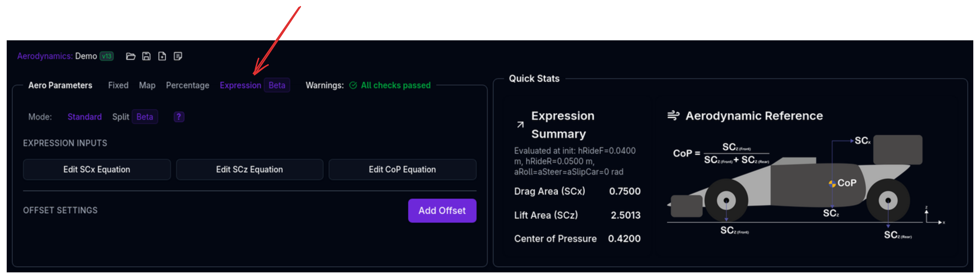Open the setup notes editor
980x279 pixels.
click(178, 56)
